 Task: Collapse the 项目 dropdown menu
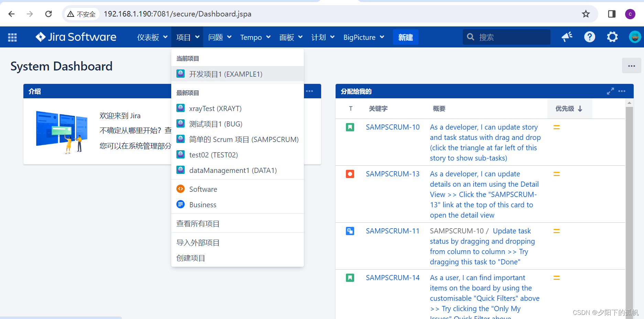188,37
